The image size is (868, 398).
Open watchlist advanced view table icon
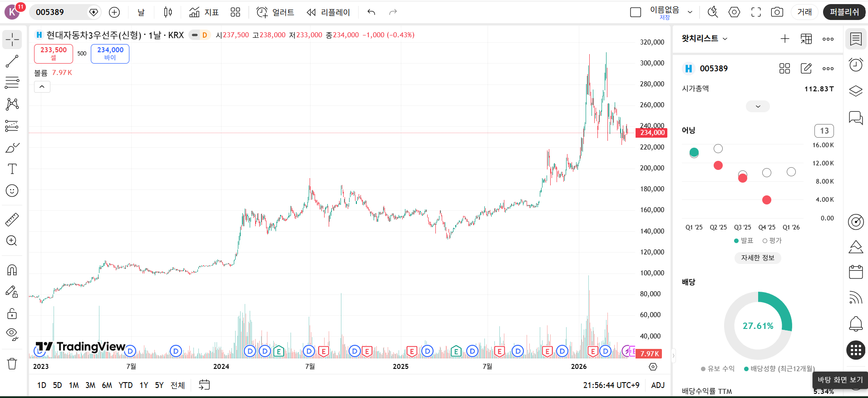pos(806,39)
